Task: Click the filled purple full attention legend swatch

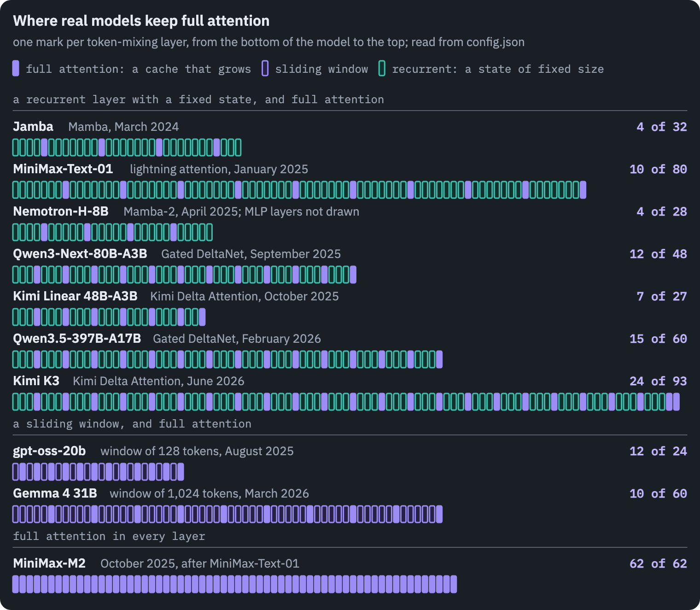Action: 16,69
